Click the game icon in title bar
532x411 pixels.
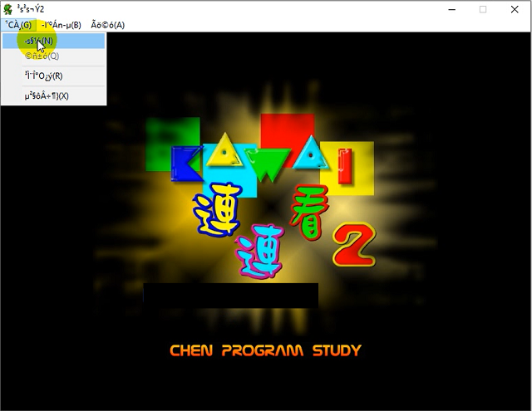click(8, 9)
